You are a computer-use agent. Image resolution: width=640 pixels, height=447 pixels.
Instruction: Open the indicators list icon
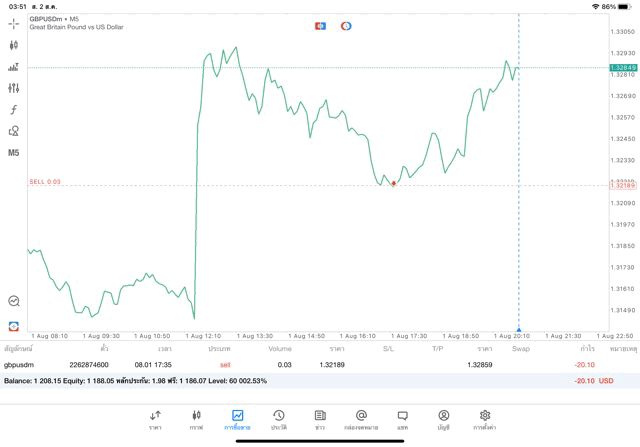pos(14,67)
